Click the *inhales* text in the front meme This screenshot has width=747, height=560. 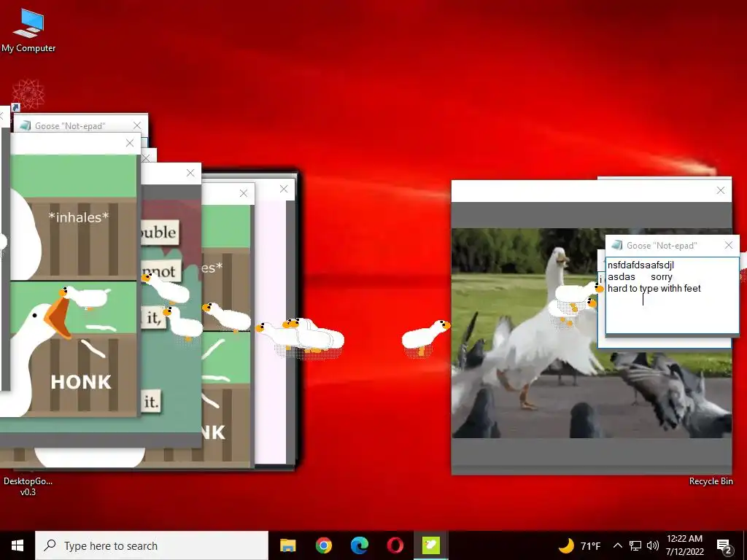coord(79,217)
